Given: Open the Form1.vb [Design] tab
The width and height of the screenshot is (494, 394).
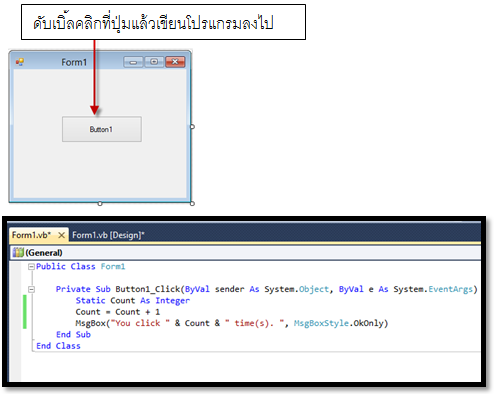Looking at the screenshot, I should (x=108, y=235).
